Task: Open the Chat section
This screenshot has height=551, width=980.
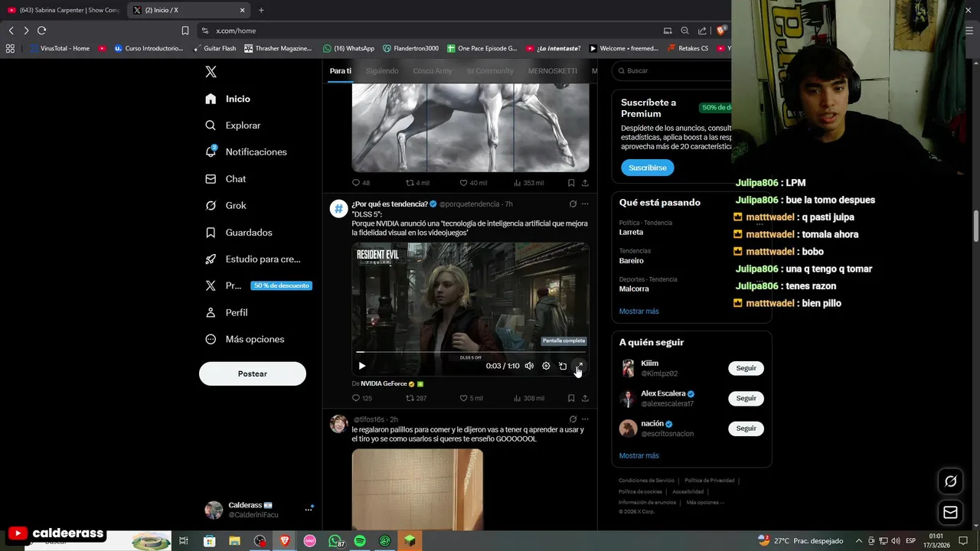Action: pyautogui.click(x=226, y=179)
